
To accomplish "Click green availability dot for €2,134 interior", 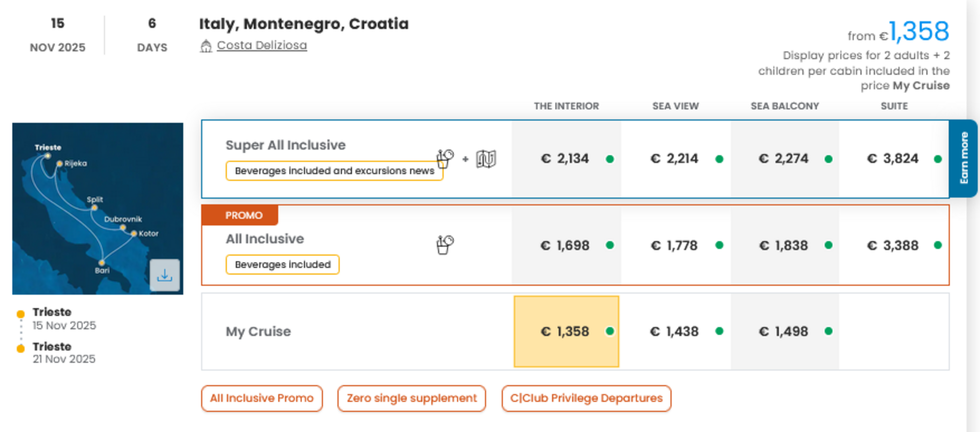I will click(x=610, y=159).
